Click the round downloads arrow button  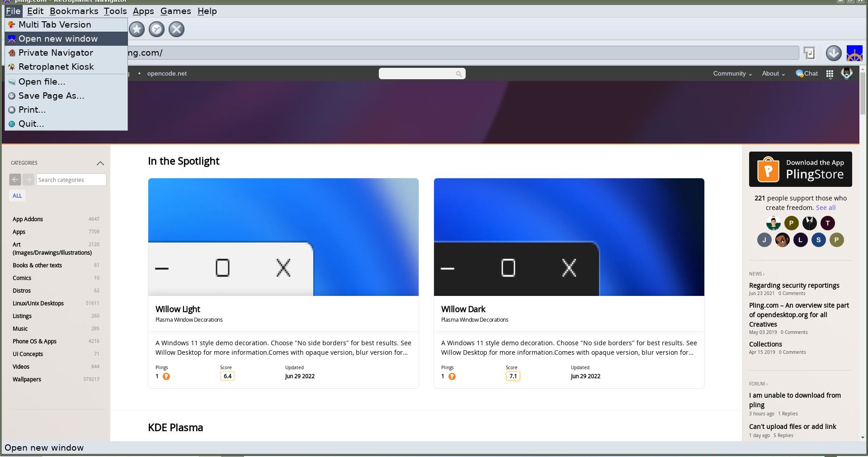click(834, 53)
